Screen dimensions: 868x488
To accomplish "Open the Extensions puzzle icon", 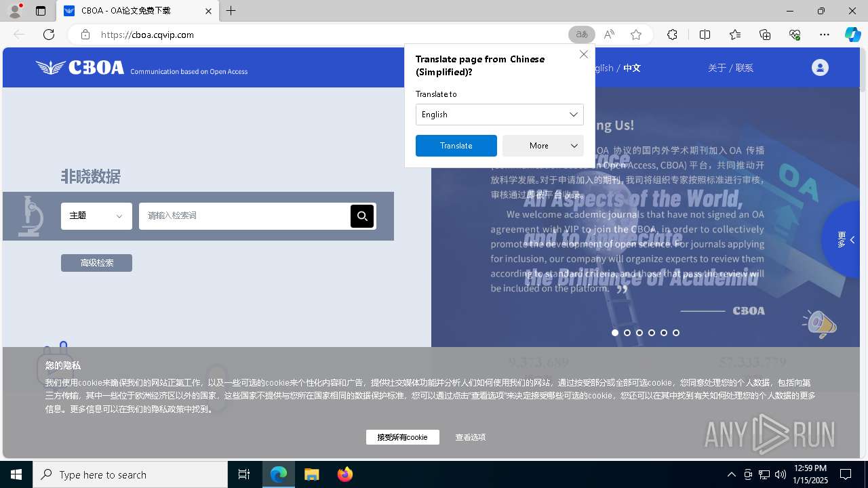I will coord(672,35).
